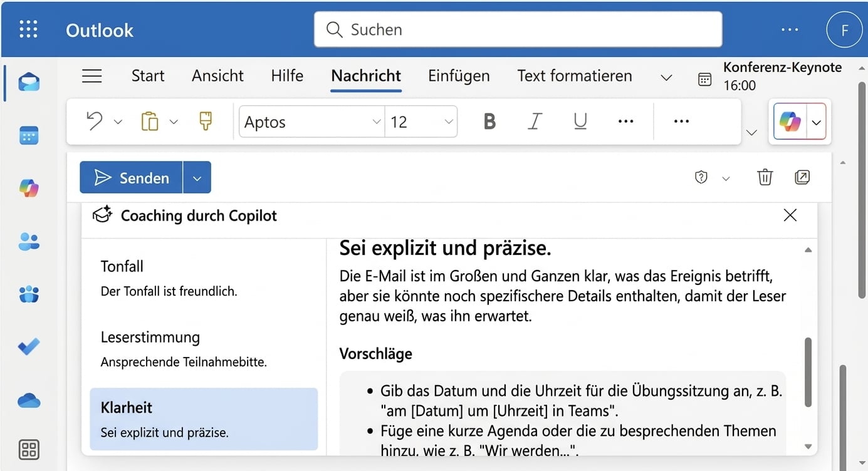This screenshot has width=868, height=471.
Task: Click 'Ansprechende Teilnahmebitte.' text
Action: click(x=184, y=362)
